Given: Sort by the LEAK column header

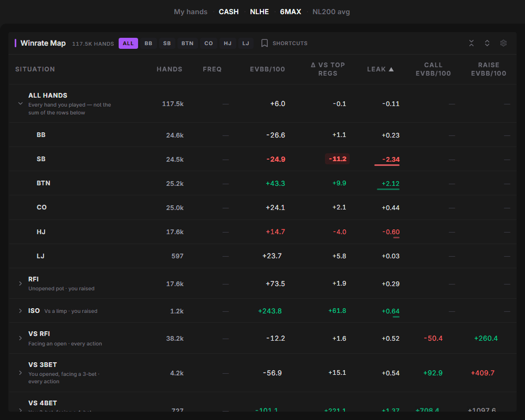Looking at the screenshot, I should coord(380,69).
